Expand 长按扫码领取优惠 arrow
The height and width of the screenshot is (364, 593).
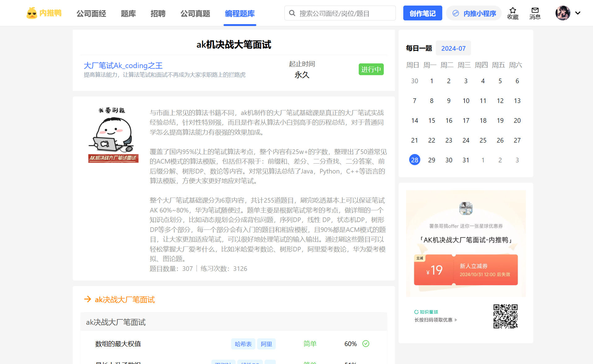click(456, 320)
